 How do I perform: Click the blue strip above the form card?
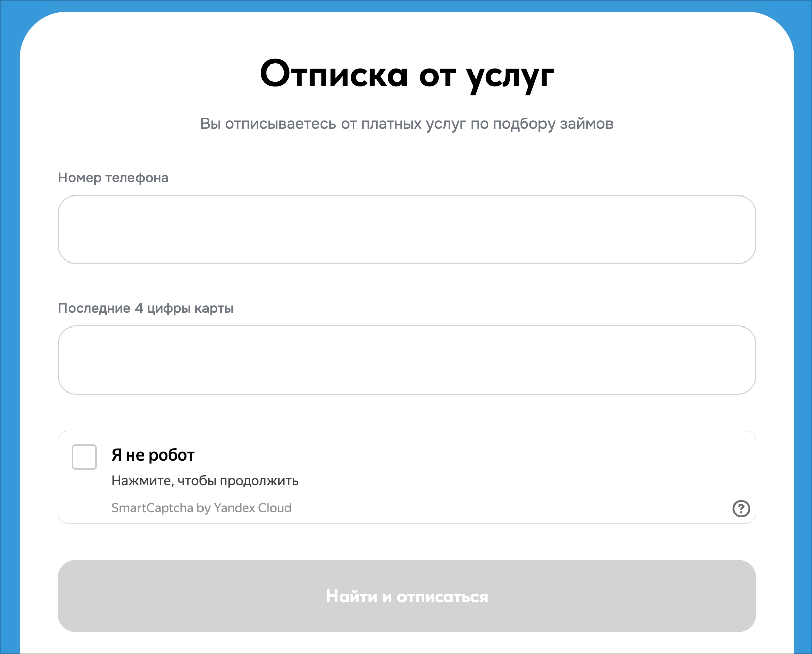[407, 5]
